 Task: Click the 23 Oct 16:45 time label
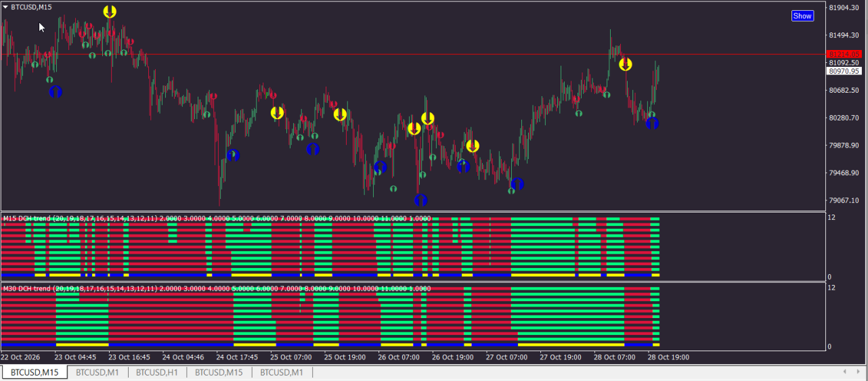coord(129,357)
